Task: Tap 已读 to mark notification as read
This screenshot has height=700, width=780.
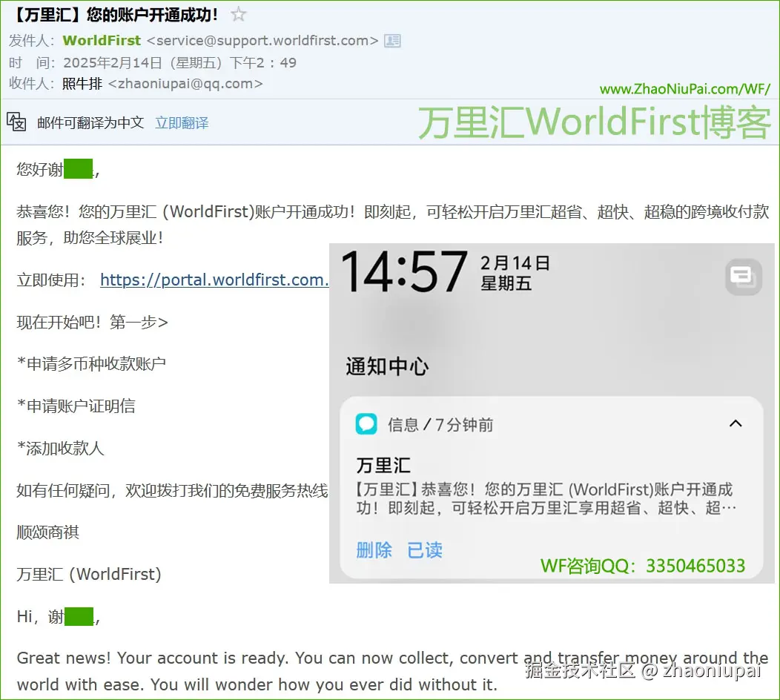Action: click(x=423, y=552)
